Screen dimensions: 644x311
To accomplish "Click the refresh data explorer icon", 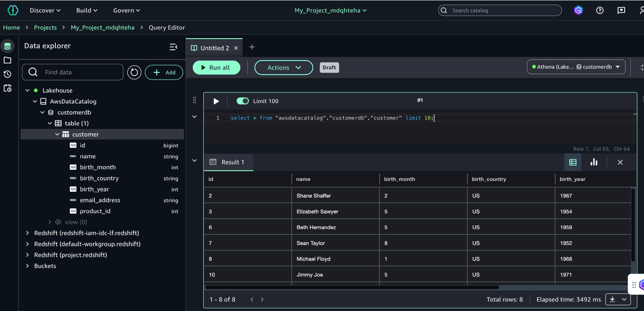I will click(x=134, y=72).
